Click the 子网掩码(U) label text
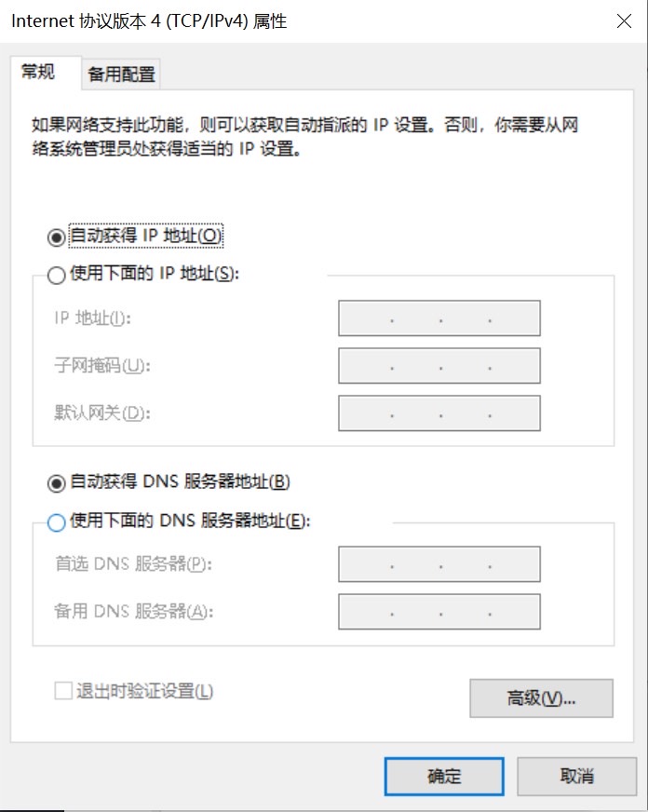 click(x=101, y=366)
